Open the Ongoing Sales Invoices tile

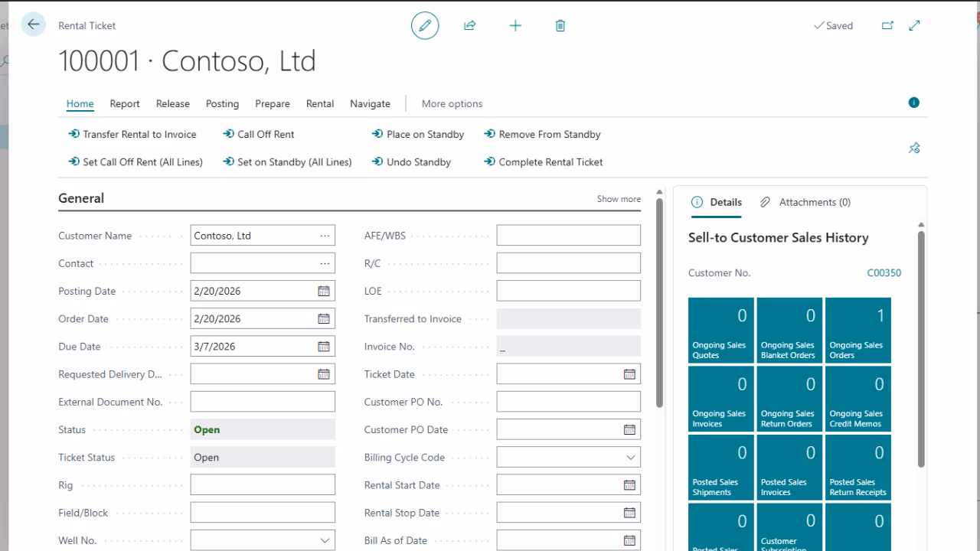(x=721, y=399)
